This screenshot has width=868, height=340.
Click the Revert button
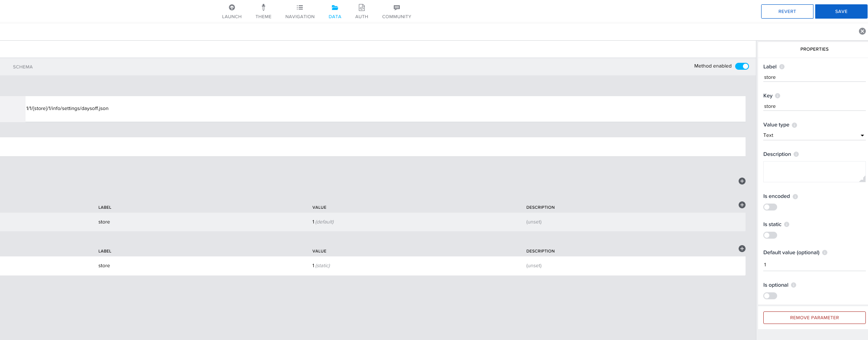[x=787, y=12]
